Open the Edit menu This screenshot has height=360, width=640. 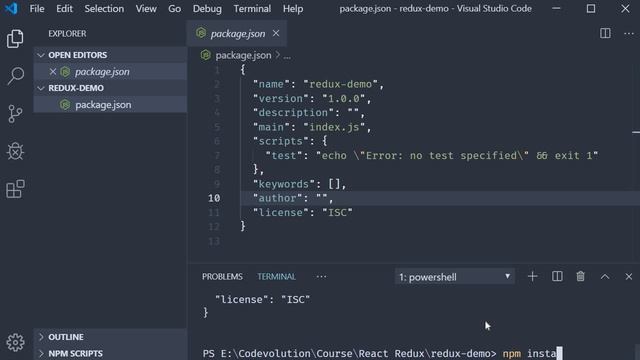pos(64,9)
